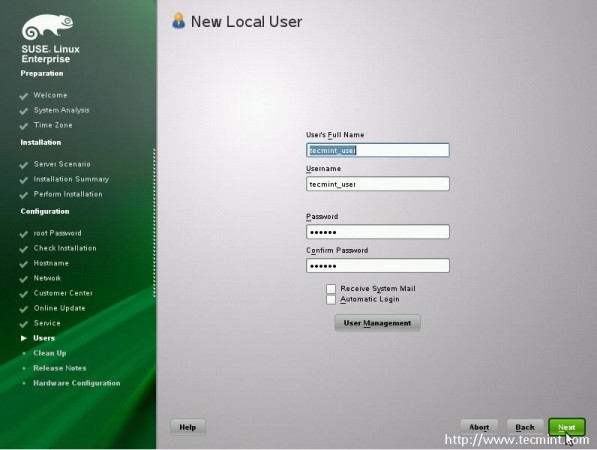Focus the User's Full Name field
The width and height of the screenshot is (597, 450).
point(378,150)
